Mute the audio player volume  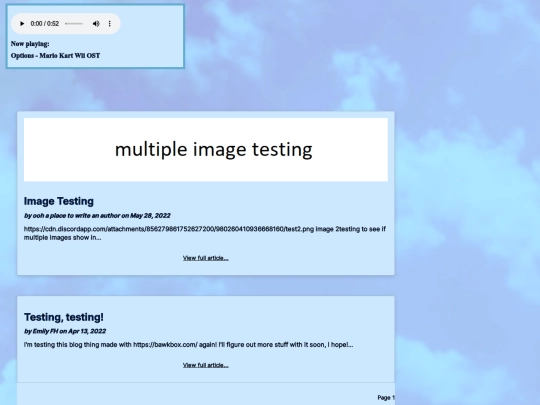[96, 24]
